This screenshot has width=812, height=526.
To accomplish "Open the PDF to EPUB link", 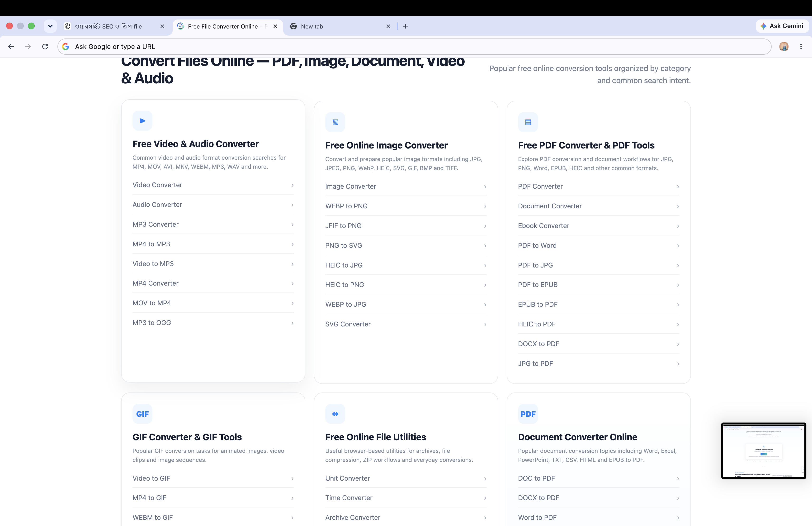I will click(598, 285).
